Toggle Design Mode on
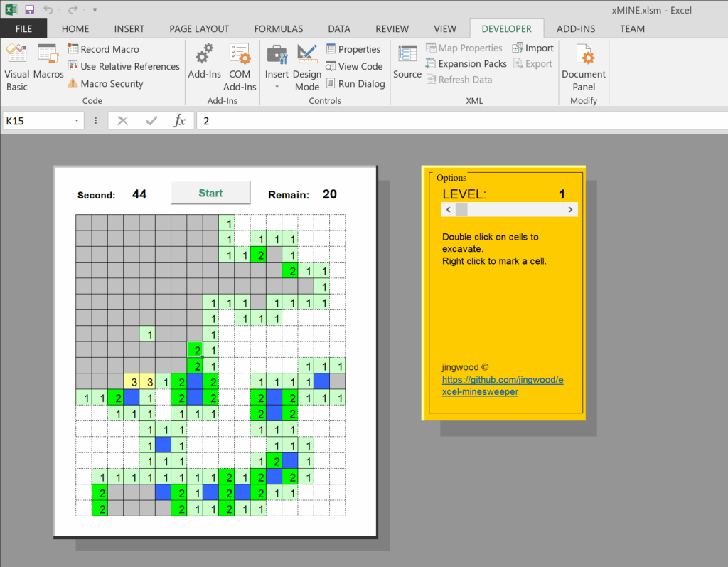The height and width of the screenshot is (567, 728). coord(307,65)
